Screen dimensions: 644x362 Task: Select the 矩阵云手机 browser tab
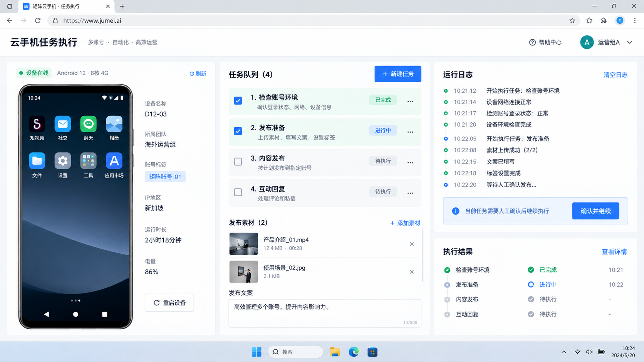point(67,7)
